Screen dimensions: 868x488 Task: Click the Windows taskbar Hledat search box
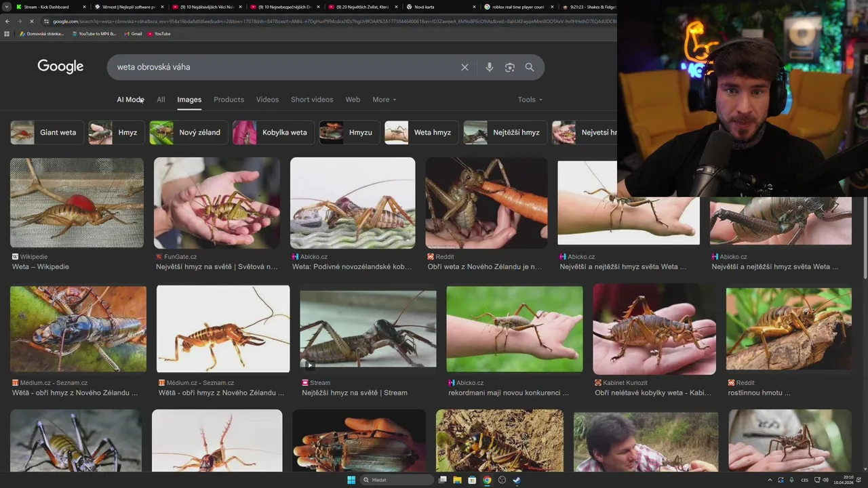(396, 480)
